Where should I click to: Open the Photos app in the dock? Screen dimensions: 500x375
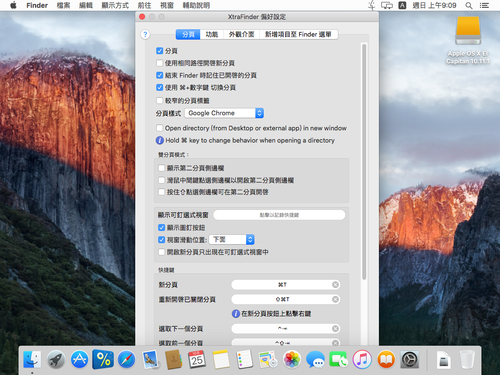pyautogui.click(x=292, y=360)
